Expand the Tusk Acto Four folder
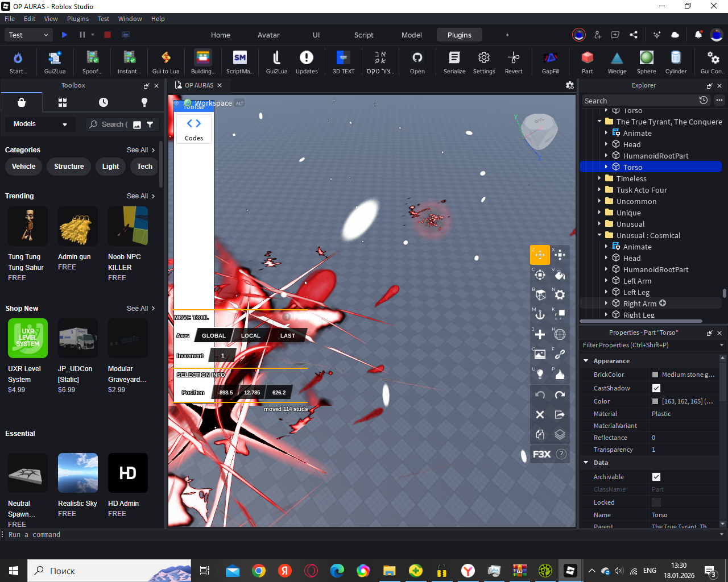The image size is (728, 582). point(599,190)
